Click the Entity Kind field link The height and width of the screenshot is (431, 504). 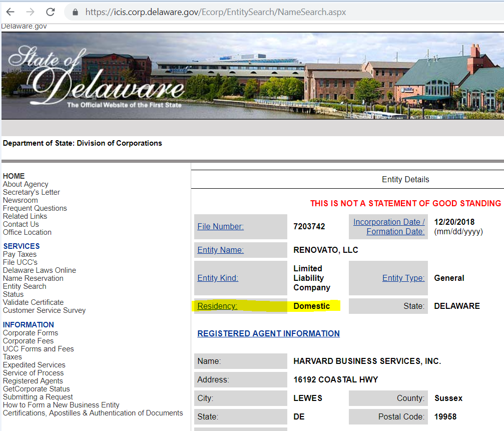218,278
